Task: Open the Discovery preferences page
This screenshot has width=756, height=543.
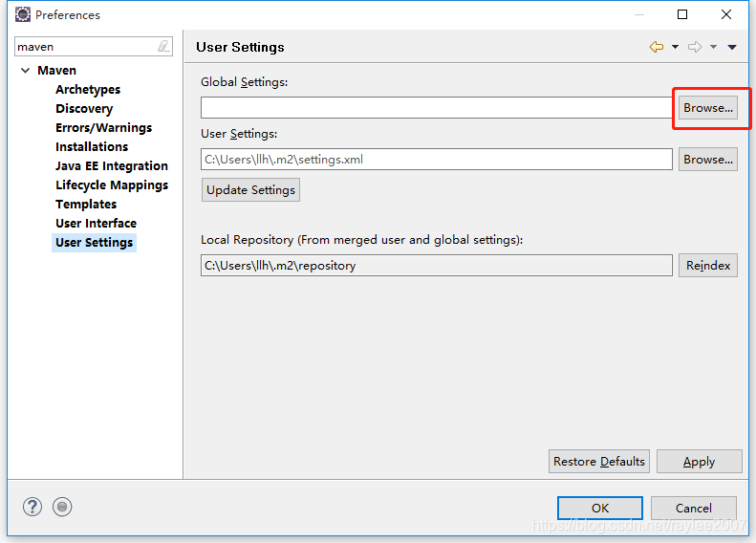Action: [x=84, y=108]
